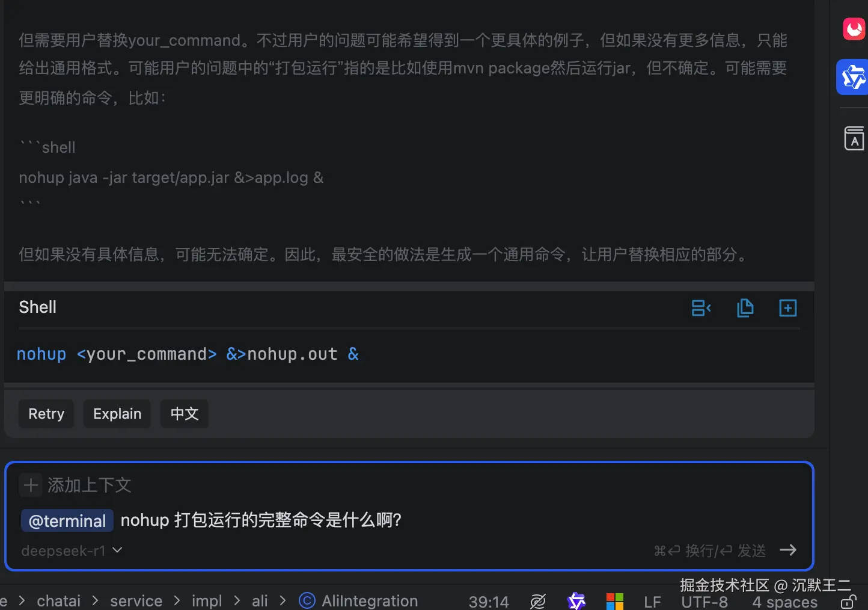Click the red assistant icon in the right sidebar
Image resolution: width=868 pixels, height=610 pixels.
click(x=854, y=28)
